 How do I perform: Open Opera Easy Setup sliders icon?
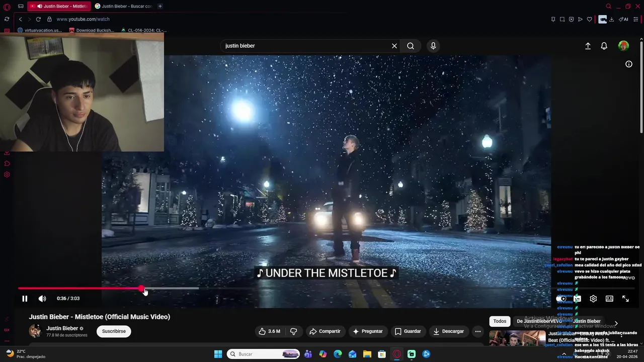[x=636, y=19]
